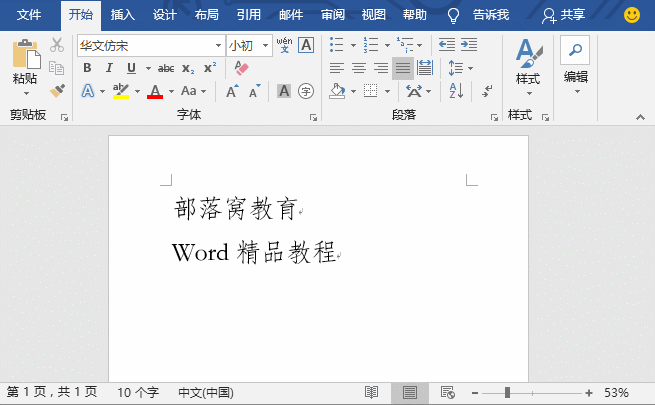Toggle Underline formatting
The width and height of the screenshot is (655, 405).
pyautogui.click(x=131, y=68)
